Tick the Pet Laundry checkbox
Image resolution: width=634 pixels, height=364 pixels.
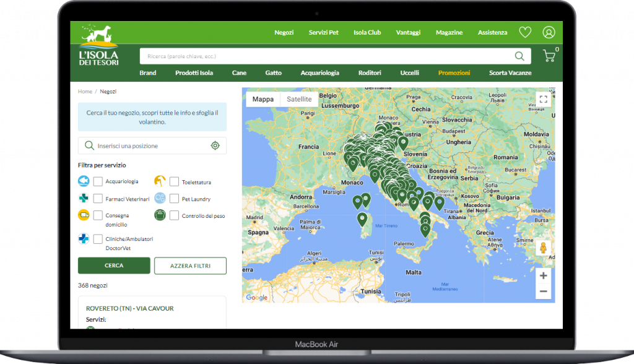pos(174,199)
